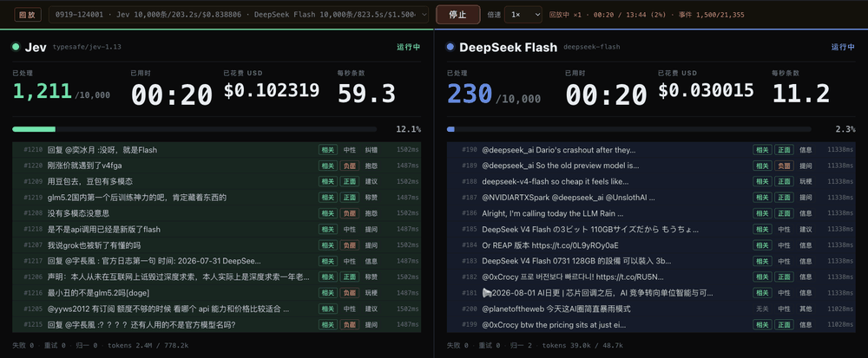Viewport: 868px width, 358px height.
Task: Select row #1208 没有多模态没意思
Action: pos(216,213)
